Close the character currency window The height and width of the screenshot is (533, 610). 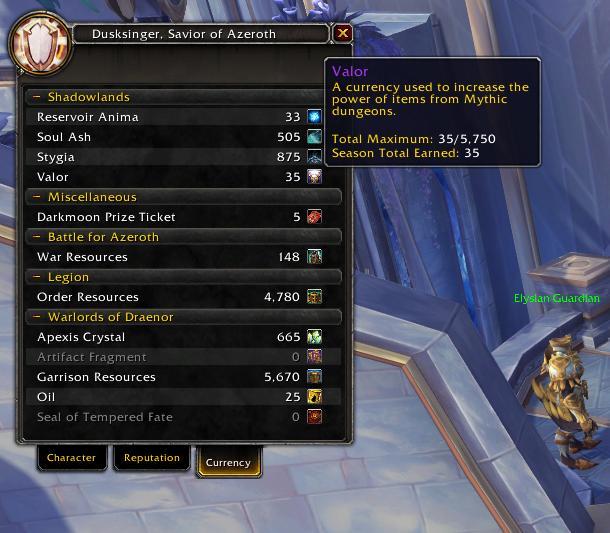click(x=343, y=33)
